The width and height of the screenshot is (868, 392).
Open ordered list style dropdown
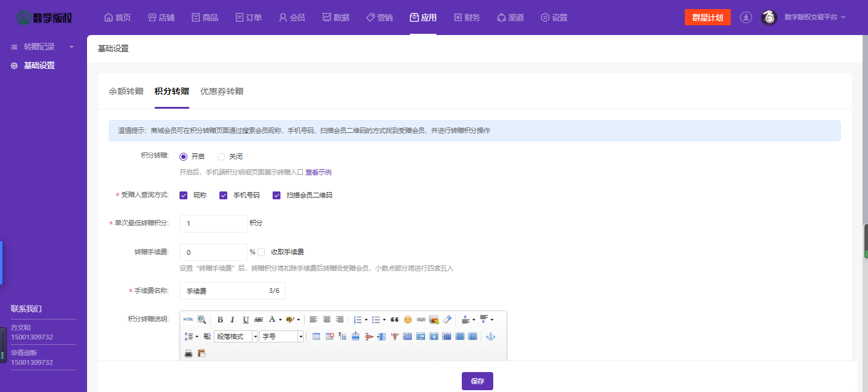click(x=366, y=320)
